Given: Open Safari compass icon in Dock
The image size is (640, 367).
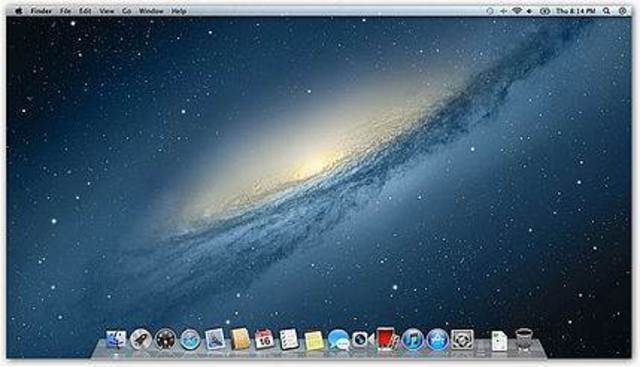Looking at the screenshot, I should coord(190,340).
